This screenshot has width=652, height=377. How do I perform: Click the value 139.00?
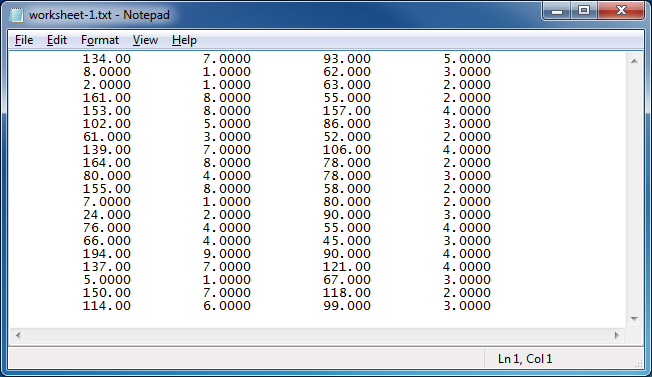point(107,150)
